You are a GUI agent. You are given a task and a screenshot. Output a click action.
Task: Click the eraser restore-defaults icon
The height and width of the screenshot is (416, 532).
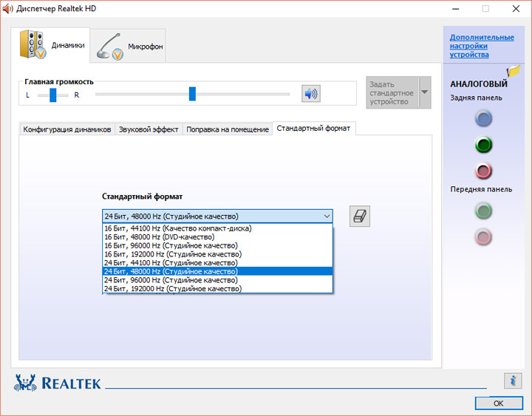click(360, 216)
